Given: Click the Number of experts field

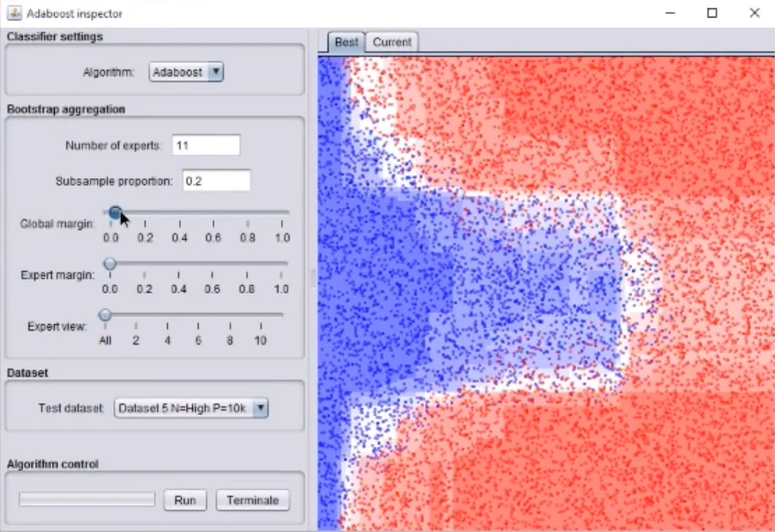Looking at the screenshot, I should point(205,145).
